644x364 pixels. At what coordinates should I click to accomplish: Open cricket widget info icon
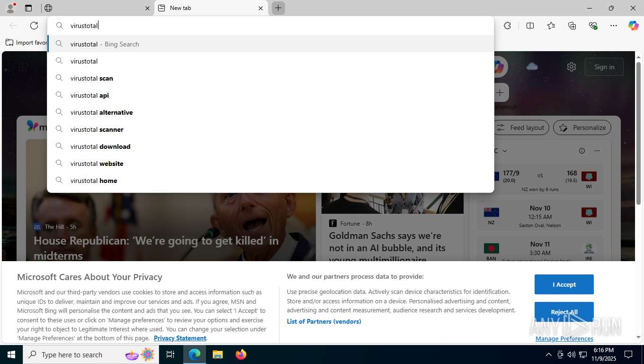[x=582, y=151]
